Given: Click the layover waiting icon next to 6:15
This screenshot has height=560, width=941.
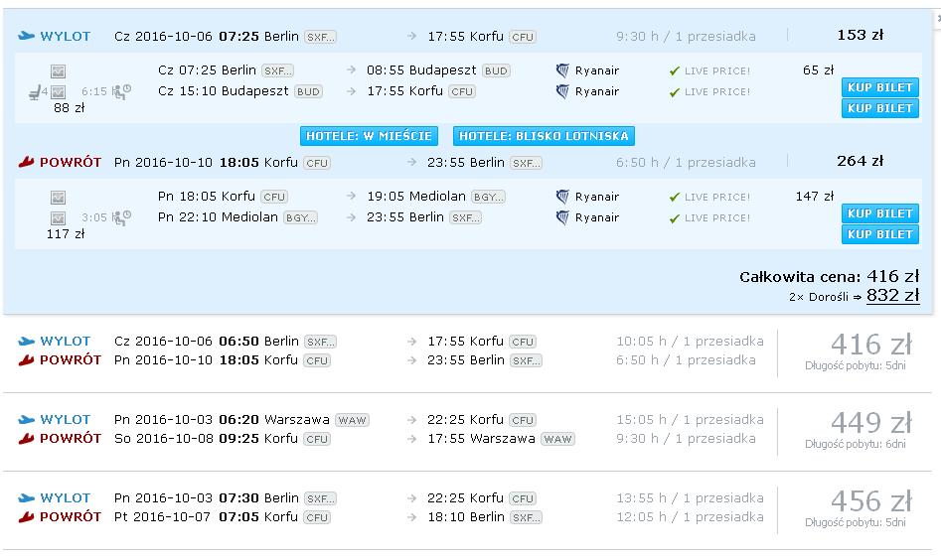Looking at the screenshot, I should 122,91.
